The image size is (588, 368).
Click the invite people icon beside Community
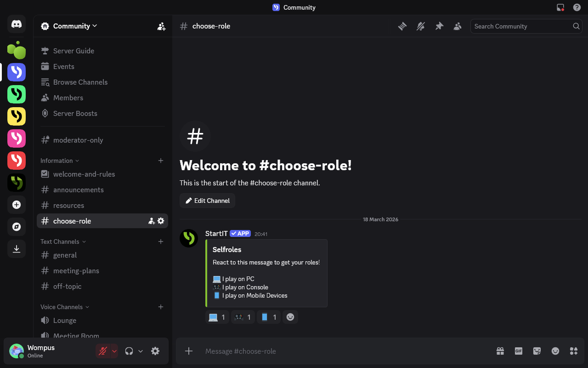coord(161,26)
